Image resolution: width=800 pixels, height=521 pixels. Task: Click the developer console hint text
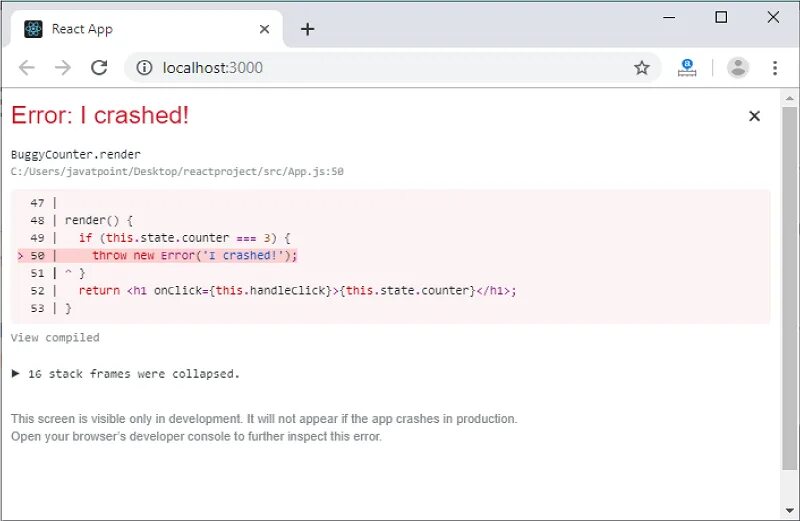[x=196, y=436]
